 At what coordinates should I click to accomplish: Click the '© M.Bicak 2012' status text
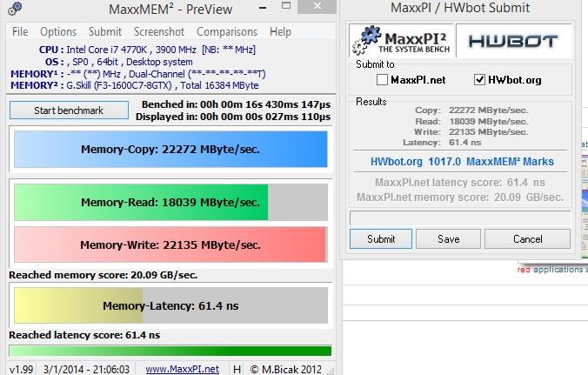point(286,369)
